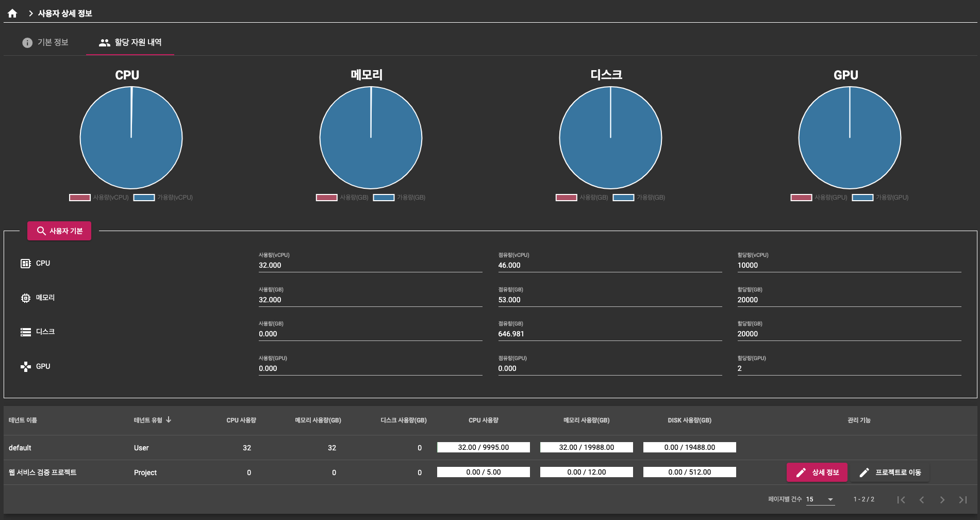The image size is (980, 520).
Task: Click the memory icon beside 메모리
Action: (25, 298)
